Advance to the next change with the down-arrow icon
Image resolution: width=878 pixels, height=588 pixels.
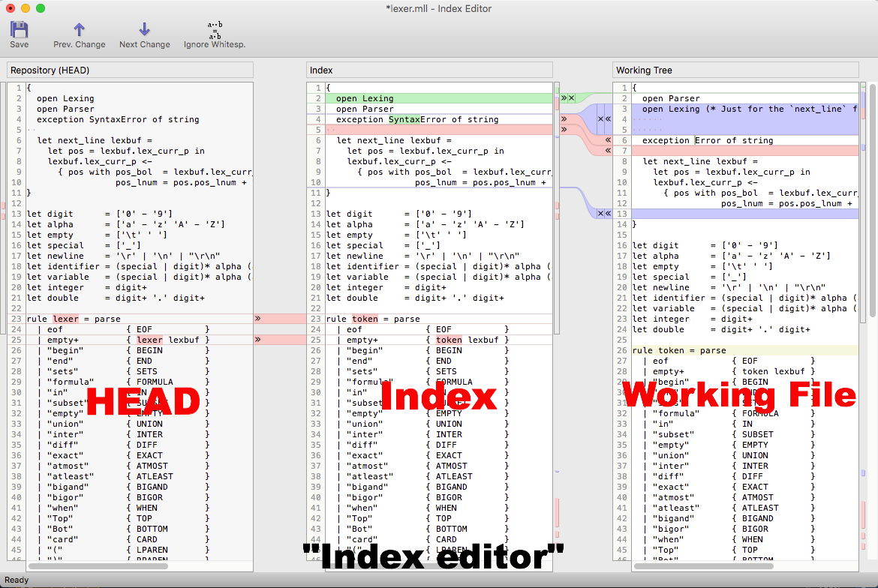[x=144, y=31]
